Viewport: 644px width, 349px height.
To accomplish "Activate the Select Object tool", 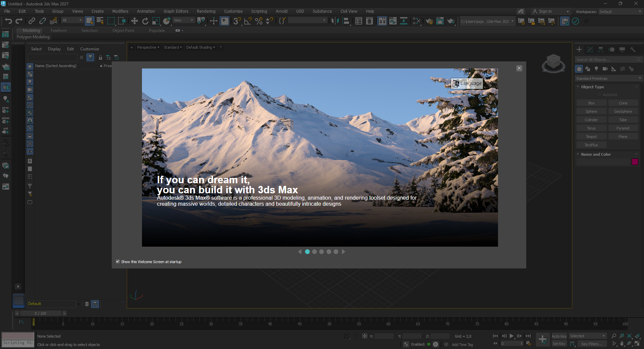I will (89, 21).
